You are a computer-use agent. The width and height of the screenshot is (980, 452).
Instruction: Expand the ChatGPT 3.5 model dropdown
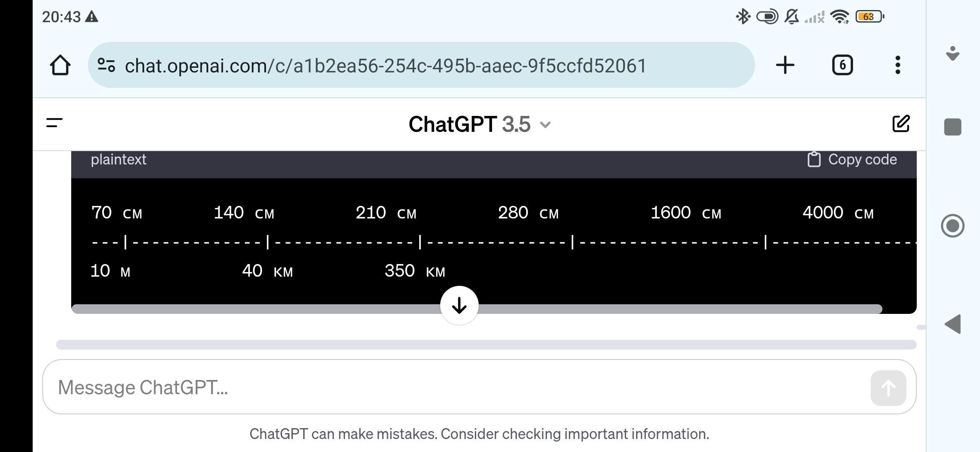click(x=480, y=124)
